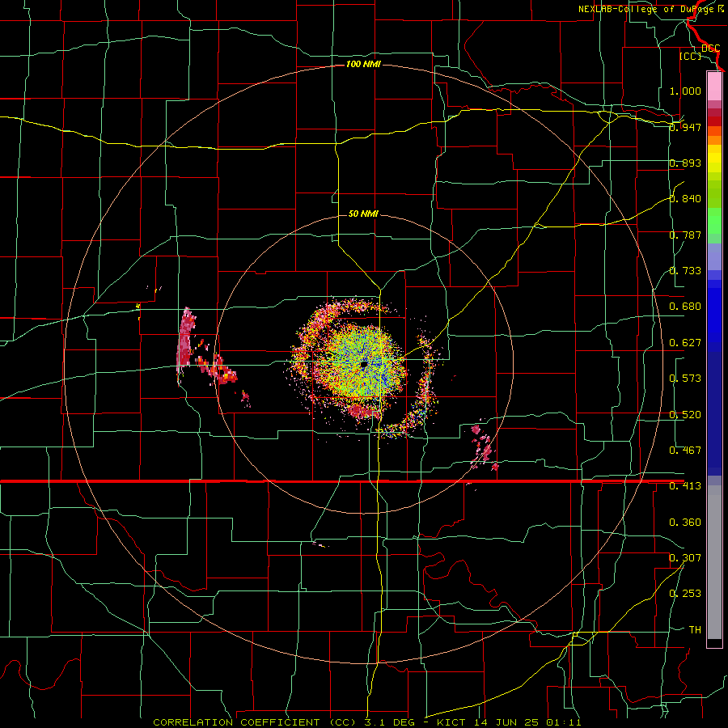
Task: Click the 0.467 color scale value
Action: point(685,451)
